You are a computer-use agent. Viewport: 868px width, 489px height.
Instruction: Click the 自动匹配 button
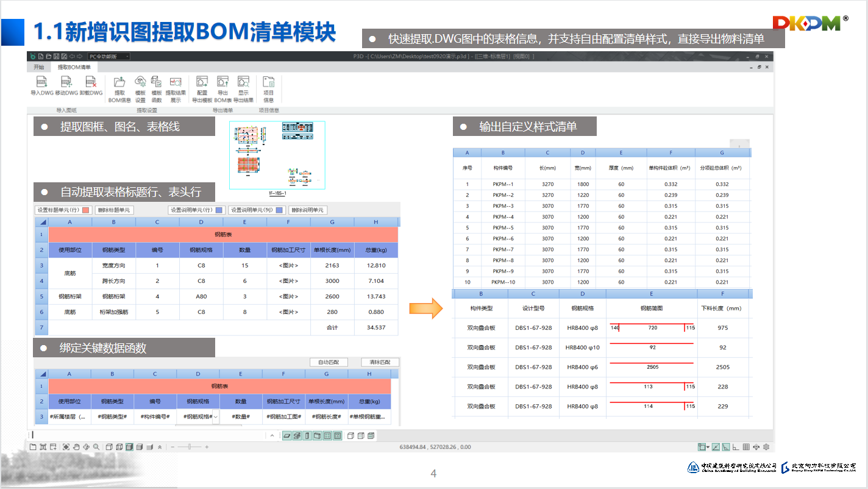pyautogui.click(x=329, y=362)
